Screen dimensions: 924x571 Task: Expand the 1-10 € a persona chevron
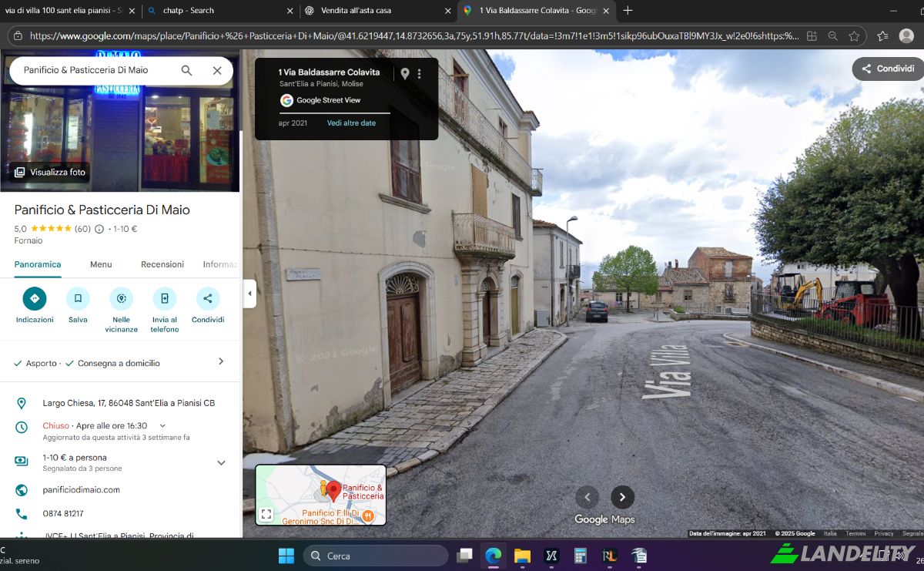(221, 462)
